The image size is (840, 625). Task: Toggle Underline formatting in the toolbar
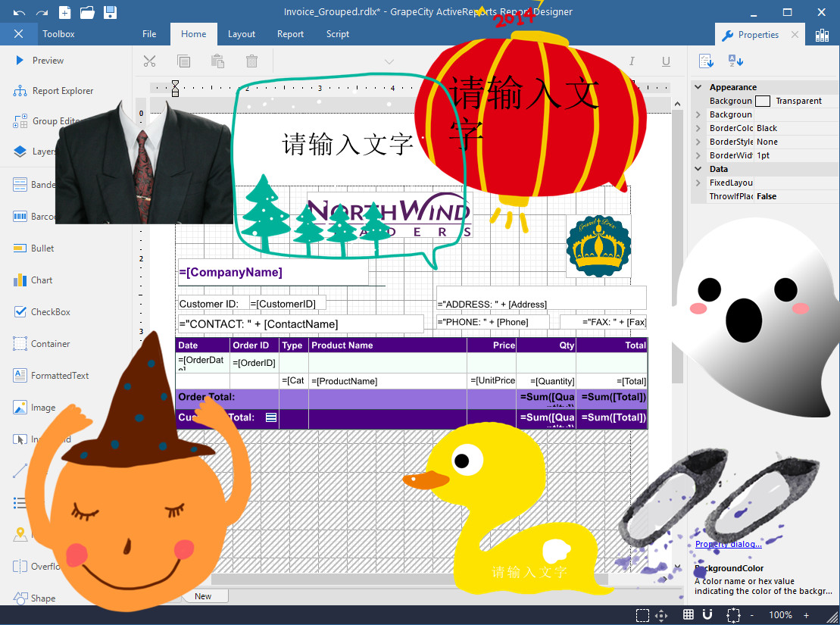(665, 61)
